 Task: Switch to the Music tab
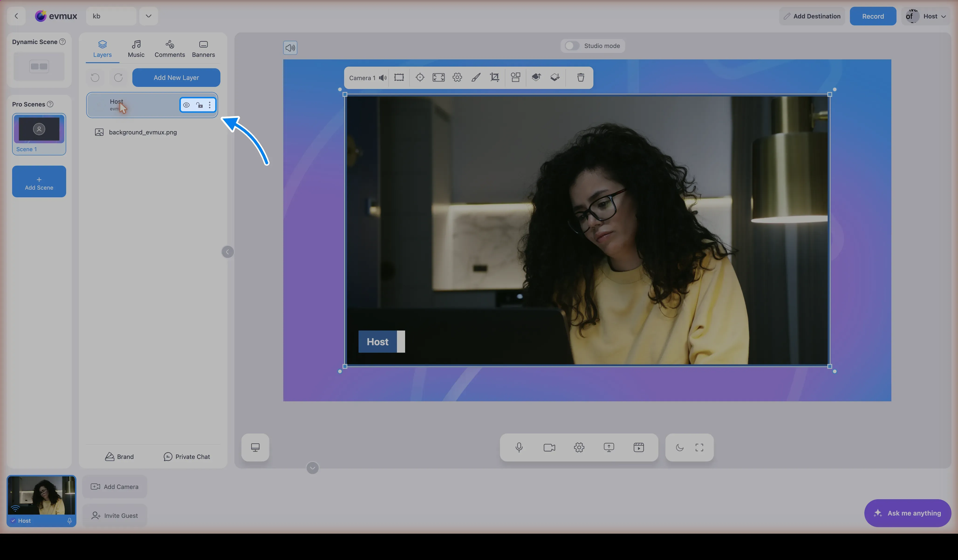pos(136,49)
